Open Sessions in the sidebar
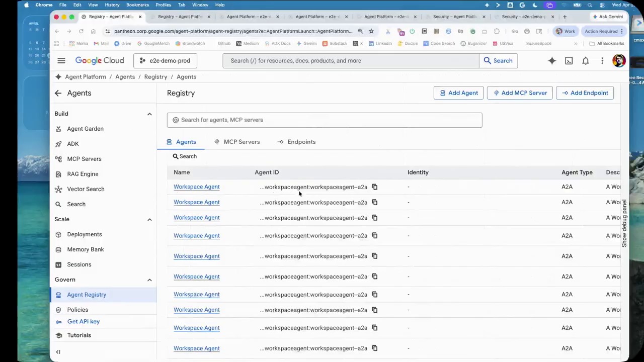644x362 pixels. pos(79,264)
